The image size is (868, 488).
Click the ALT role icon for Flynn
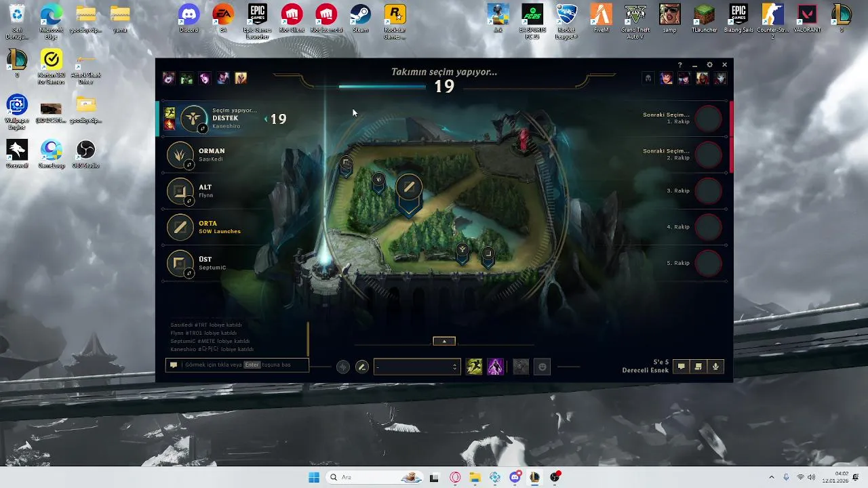tap(180, 191)
